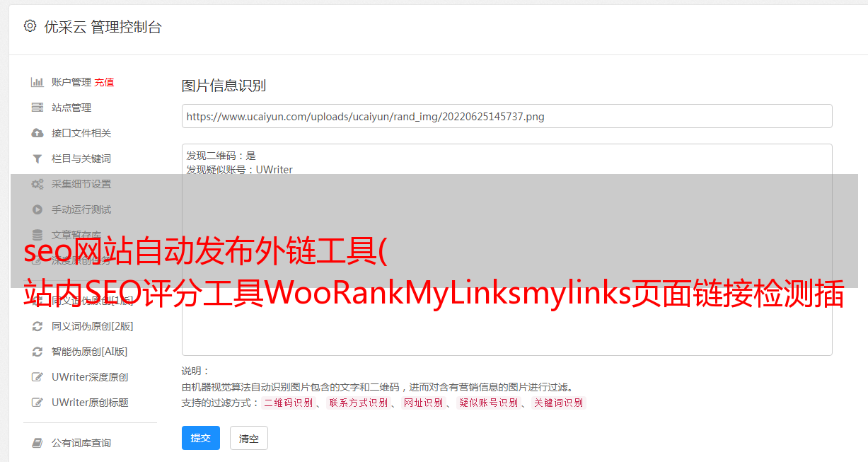The height and width of the screenshot is (462, 868).
Task: Open 站点管理 menu item
Action: (71, 108)
